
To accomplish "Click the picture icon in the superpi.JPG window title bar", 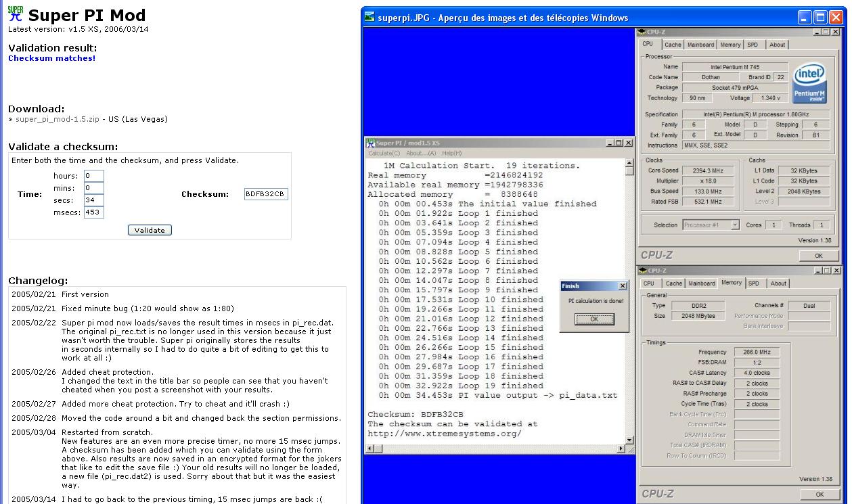I will point(369,18).
